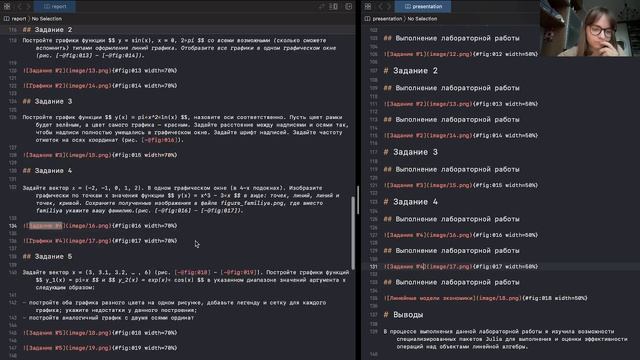The image size is (640, 360).
Task: Click image/13.png line in presentation pane
Action: pyautogui.click(x=461, y=104)
